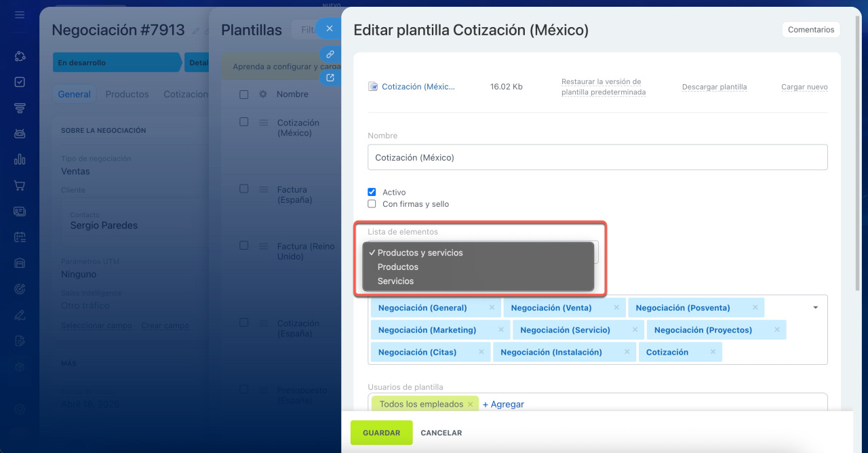868x453 pixels.
Task: Open the Tasks checkmark icon in sidebar
Action: [20, 82]
